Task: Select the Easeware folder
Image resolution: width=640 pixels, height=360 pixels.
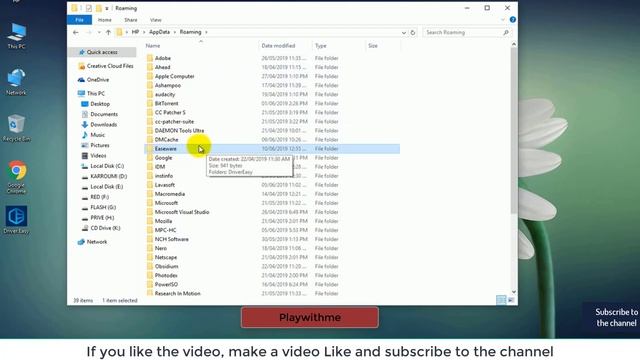Action: (272, 149)
